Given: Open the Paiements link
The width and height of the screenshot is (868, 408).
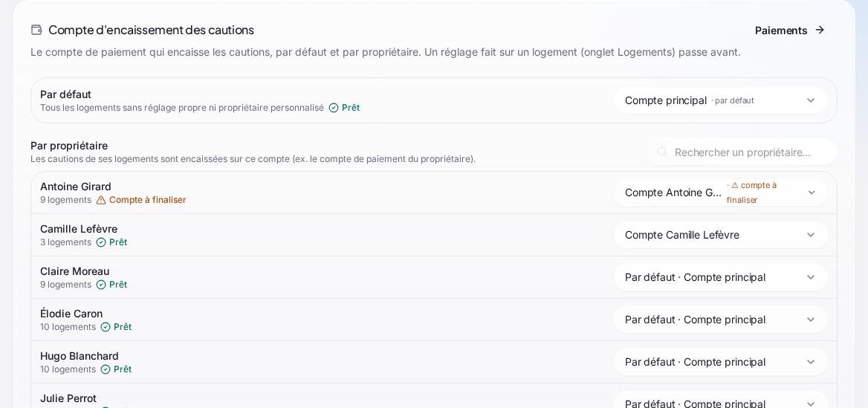Looking at the screenshot, I should pyautogui.click(x=789, y=30).
